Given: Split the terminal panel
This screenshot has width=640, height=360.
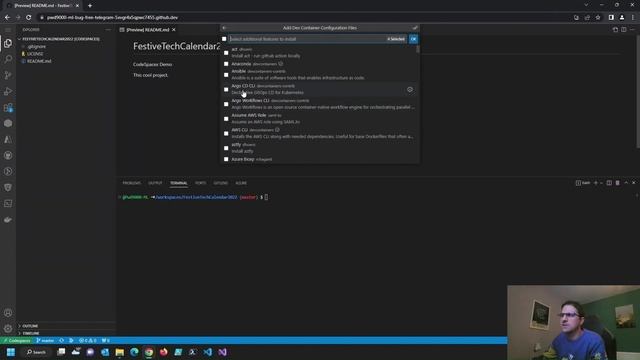Looking at the screenshot, I should (x=609, y=183).
